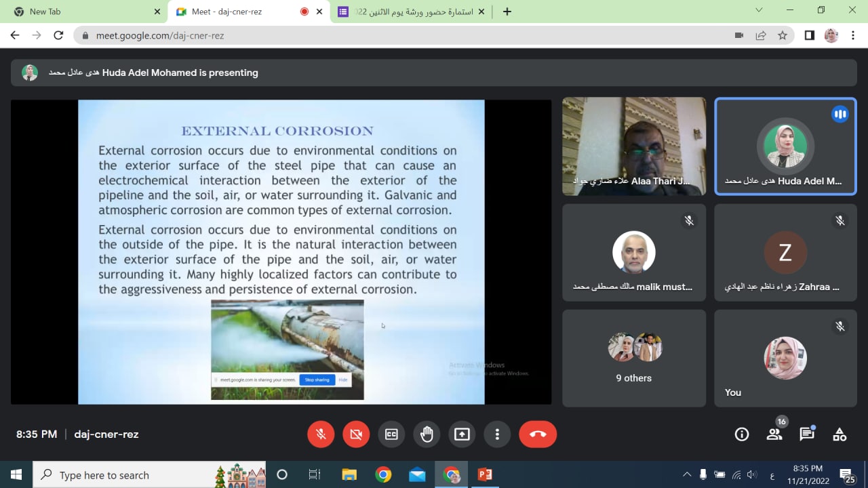Raise hand in the meeting
Screen dimensions: 868x488
[x=427, y=434]
